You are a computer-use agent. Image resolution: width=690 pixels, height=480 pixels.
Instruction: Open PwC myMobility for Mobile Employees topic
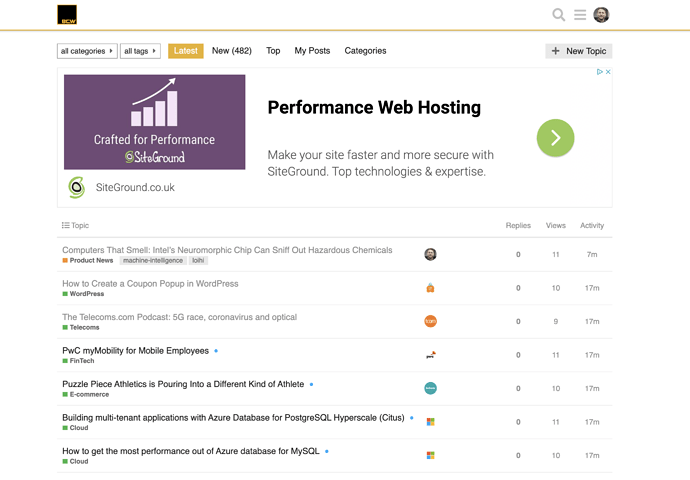pyautogui.click(x=136, y=351)
